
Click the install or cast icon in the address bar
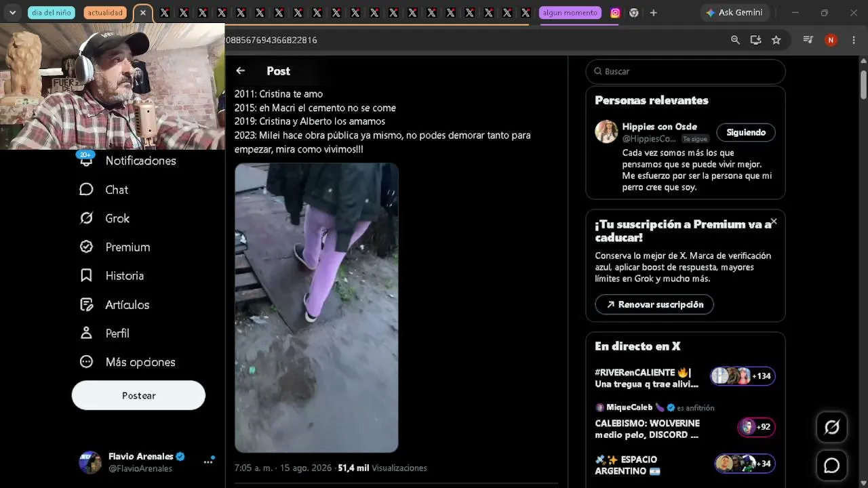[755, 40]
